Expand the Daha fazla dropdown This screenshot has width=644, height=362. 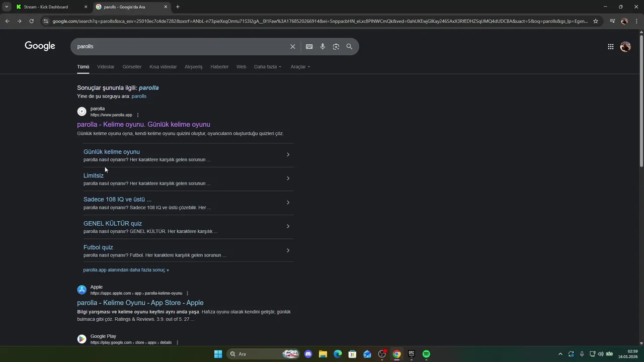pos(268,66)
